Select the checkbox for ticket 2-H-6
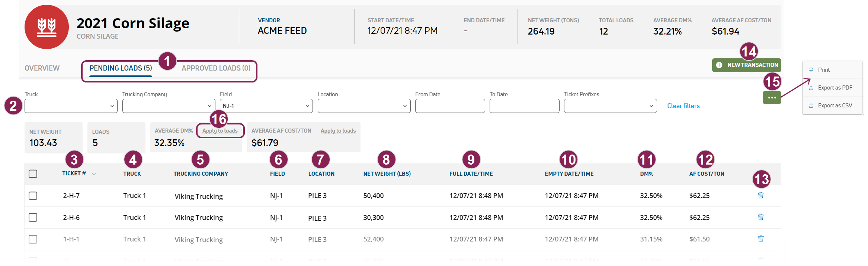This screenshot has width=868, height=266. (33, 217)
